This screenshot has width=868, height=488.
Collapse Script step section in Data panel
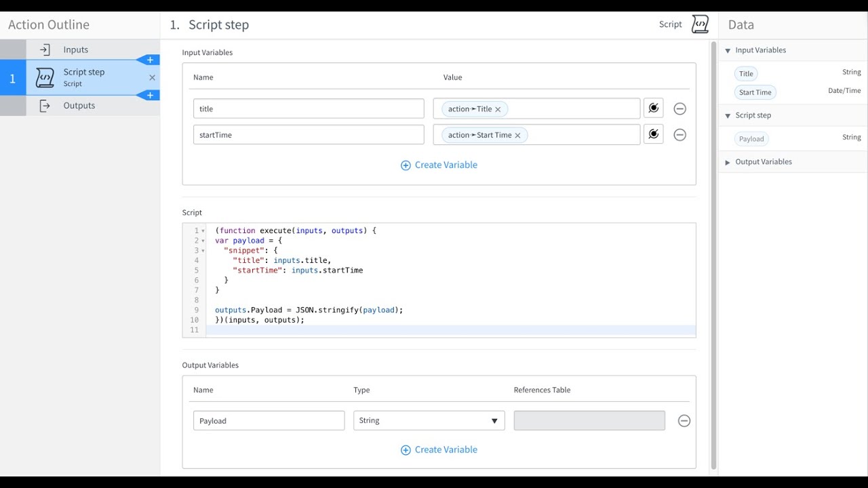[728, 115]
